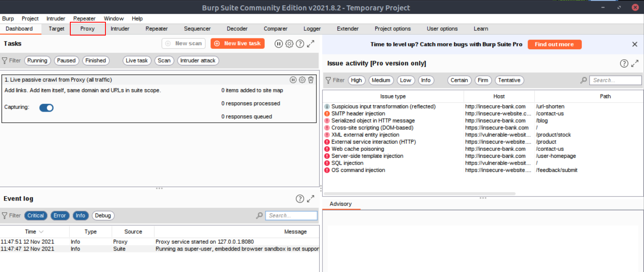
Task: Toggle the Finished task filter
Action: (96, 61)
